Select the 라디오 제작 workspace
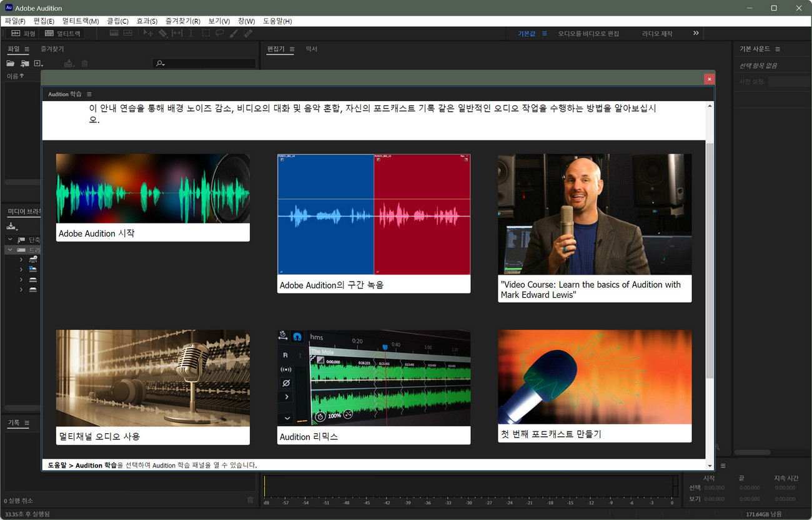 click(657, 34)
